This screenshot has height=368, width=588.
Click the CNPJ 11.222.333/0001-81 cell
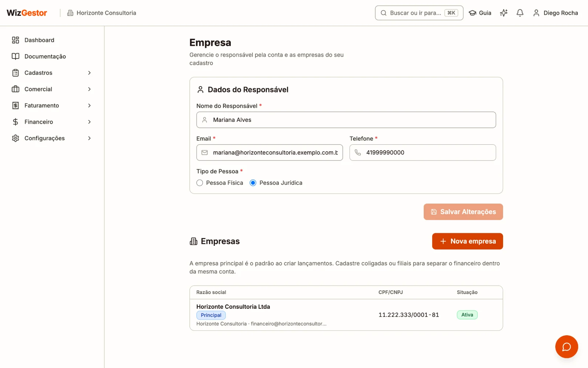(x=409, y=315)
